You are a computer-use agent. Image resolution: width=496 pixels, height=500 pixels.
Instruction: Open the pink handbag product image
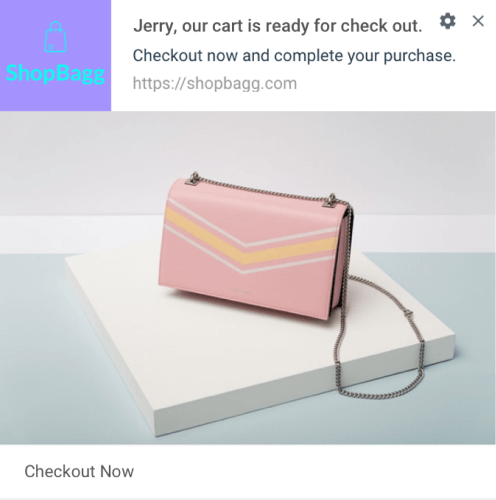(248, 278)
